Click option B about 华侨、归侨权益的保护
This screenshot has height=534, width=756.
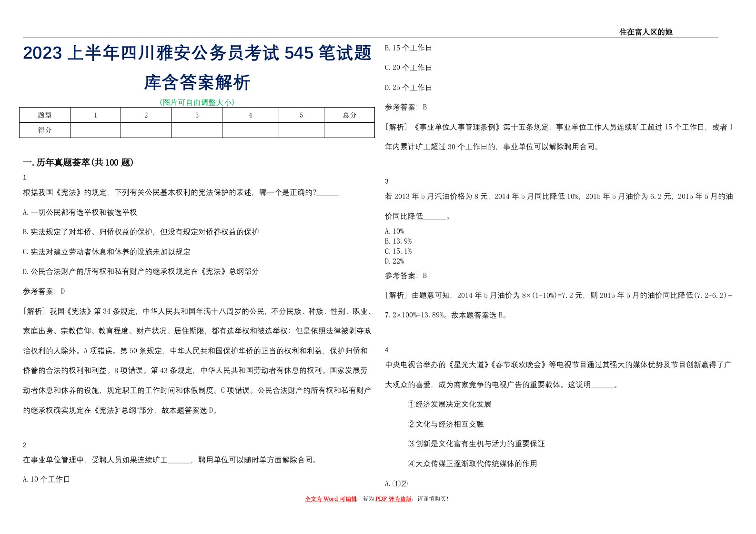point(141,232)
